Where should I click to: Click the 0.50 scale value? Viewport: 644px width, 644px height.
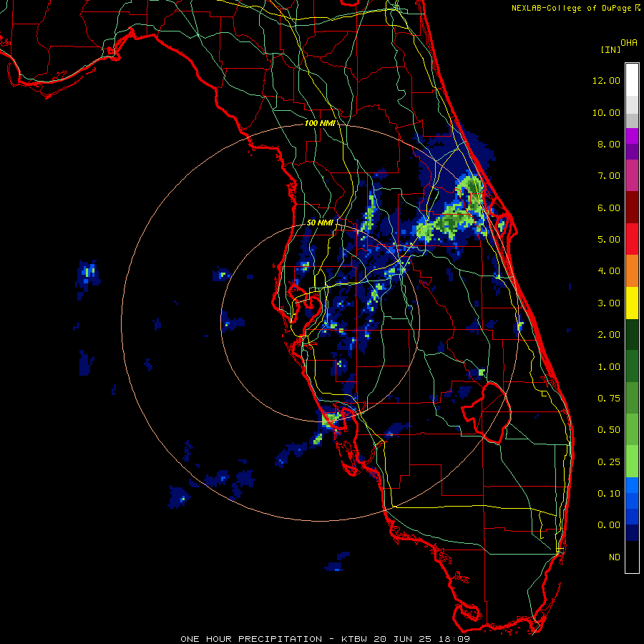point(609,430)
